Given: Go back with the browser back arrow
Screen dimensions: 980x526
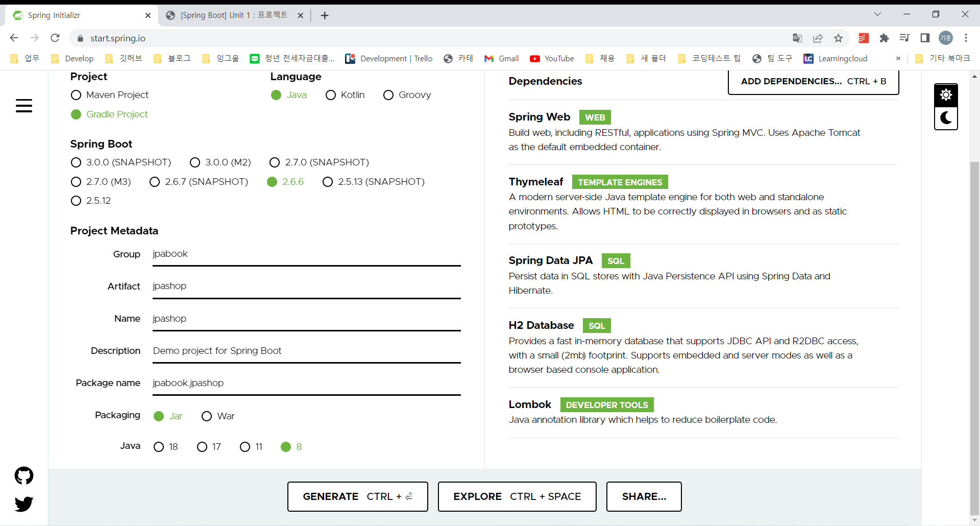Looking at the screenshot, I should [x=14, y=38].
